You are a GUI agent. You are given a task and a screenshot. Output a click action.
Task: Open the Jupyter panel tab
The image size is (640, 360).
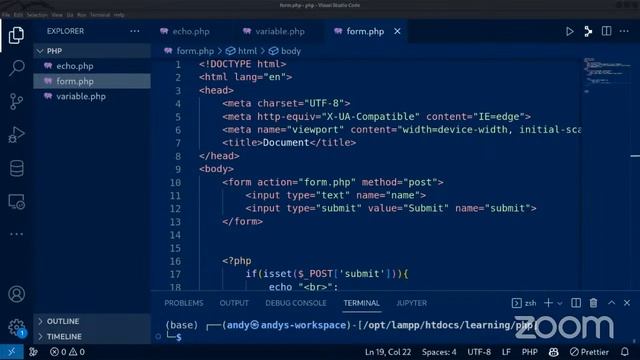(411, 303)
